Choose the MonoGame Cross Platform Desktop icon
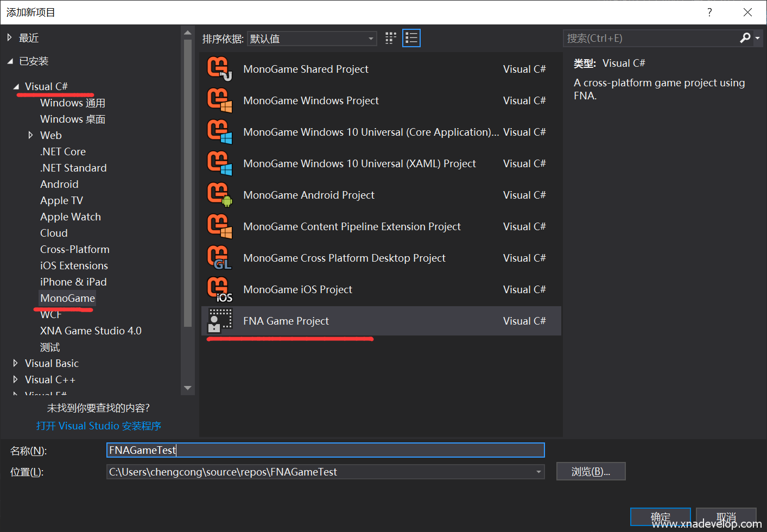This screenshot has width=767, height=532. pyautogui.click(x=219, y=258)
